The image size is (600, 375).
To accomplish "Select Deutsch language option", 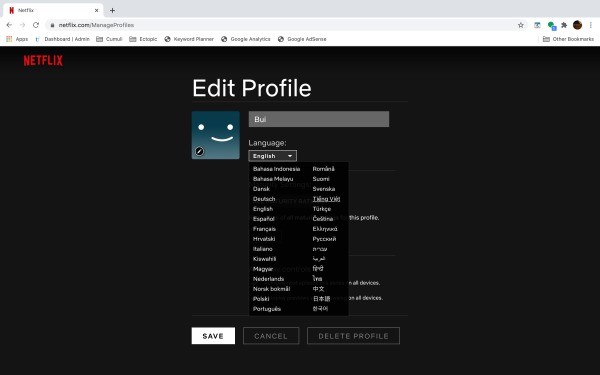I will pyautogui.click(x=264, y=199).
